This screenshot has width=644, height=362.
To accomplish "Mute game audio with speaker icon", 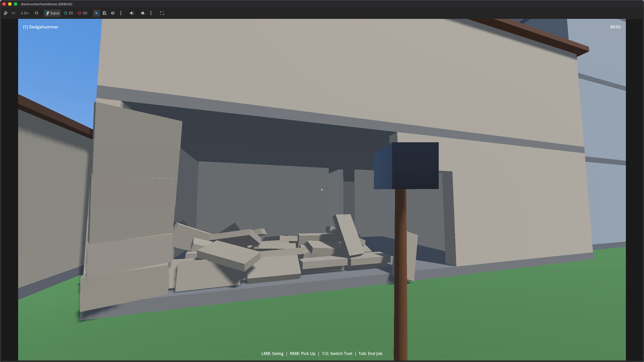I will coord(132,13).
